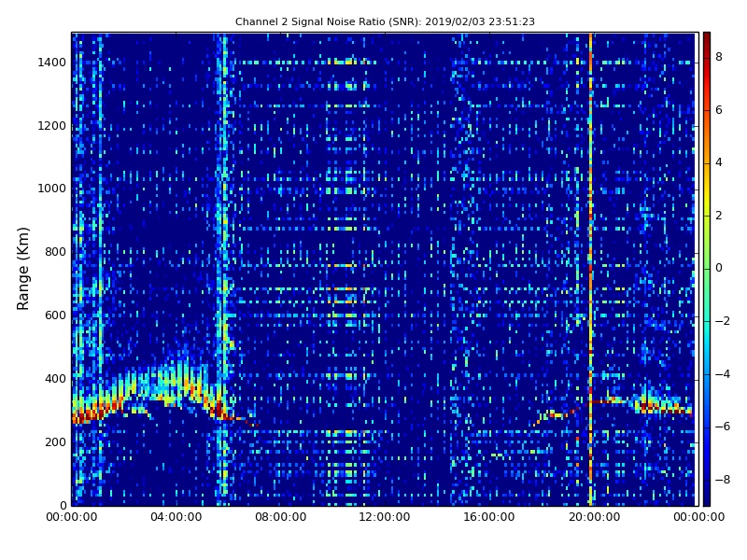Click the bright vertical streak near 20:00:00
Image resolution: width=747 pixels, height=560 pixels.
(x=591, y=269)
